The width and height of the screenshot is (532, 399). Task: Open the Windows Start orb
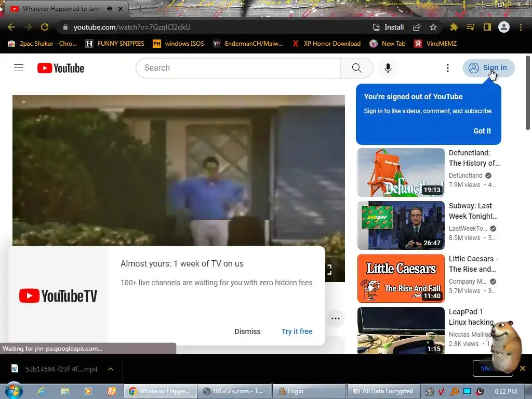pyautogui.click(x=14, y=391)
